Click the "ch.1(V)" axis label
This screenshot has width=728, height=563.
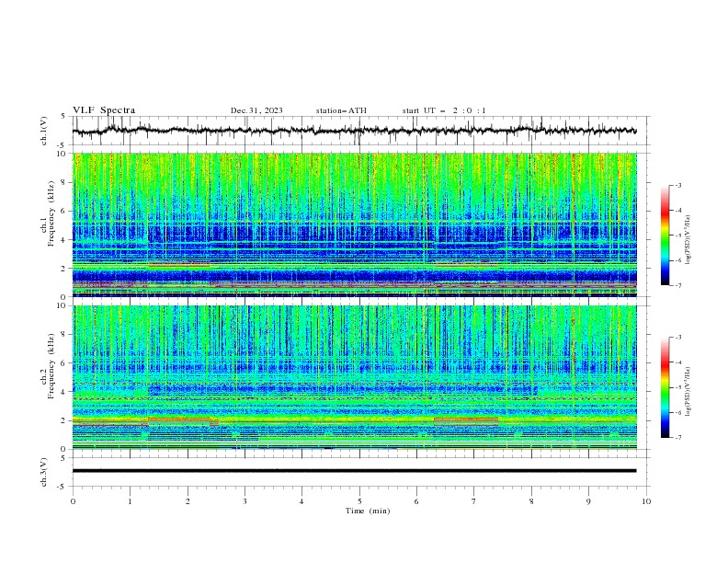pos(44,131)
